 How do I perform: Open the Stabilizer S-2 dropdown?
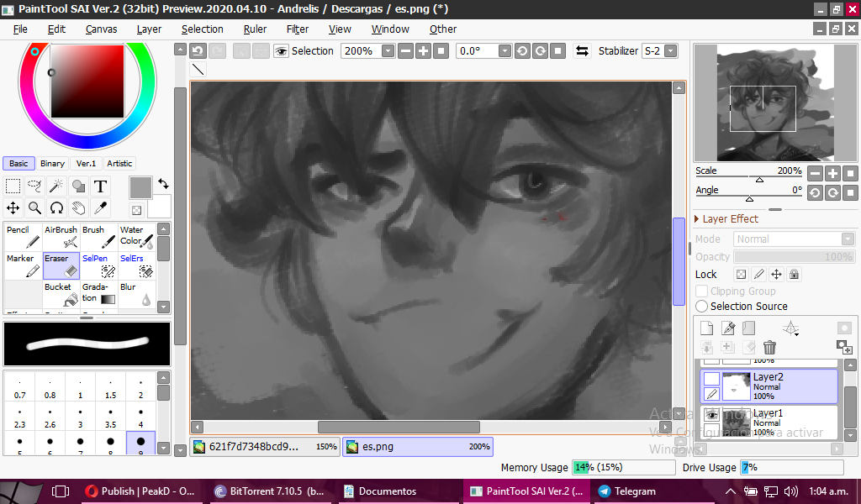pos(670,51)
